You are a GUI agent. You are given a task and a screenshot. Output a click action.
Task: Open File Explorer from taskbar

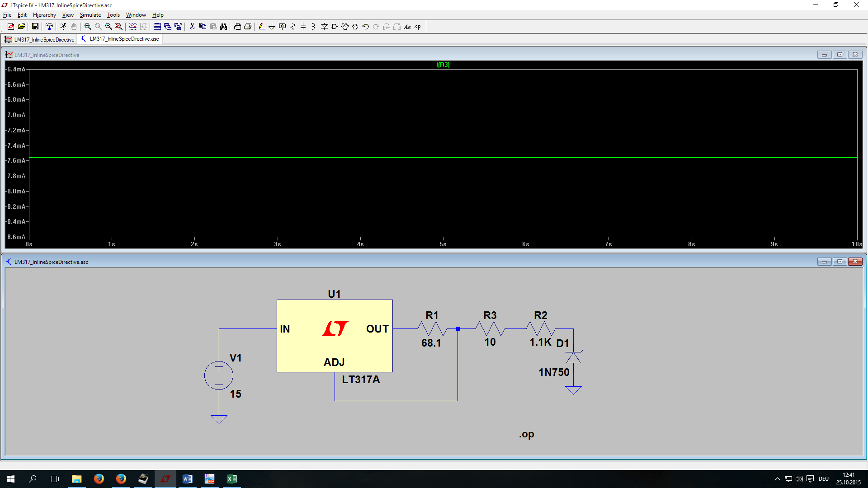coord(76,479)
